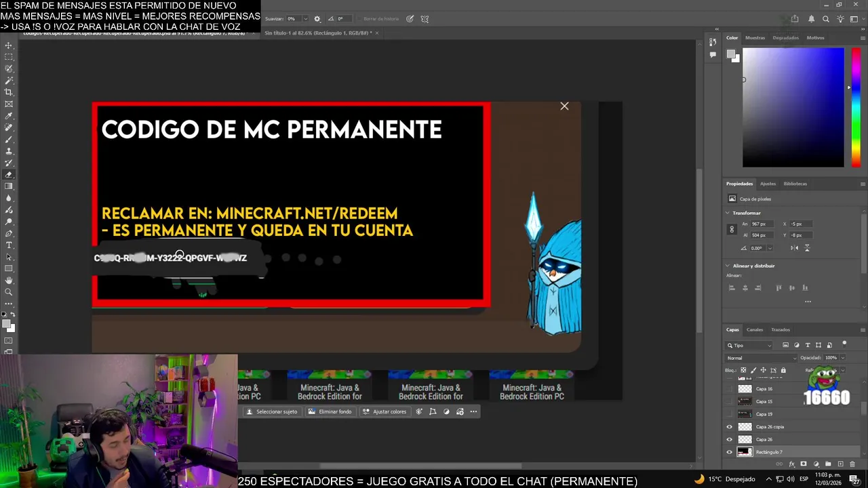The height and width of the screenshot is (488, 868).
Task: Switch to the Ajustes tab
Action: [768, 184]
